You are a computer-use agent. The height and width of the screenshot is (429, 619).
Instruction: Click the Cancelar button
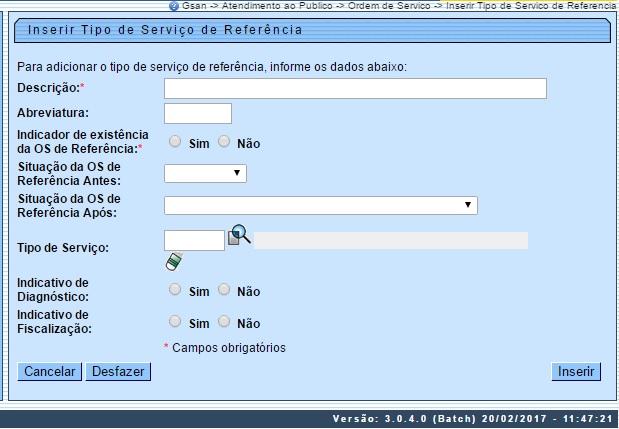[x=50, y=372]
